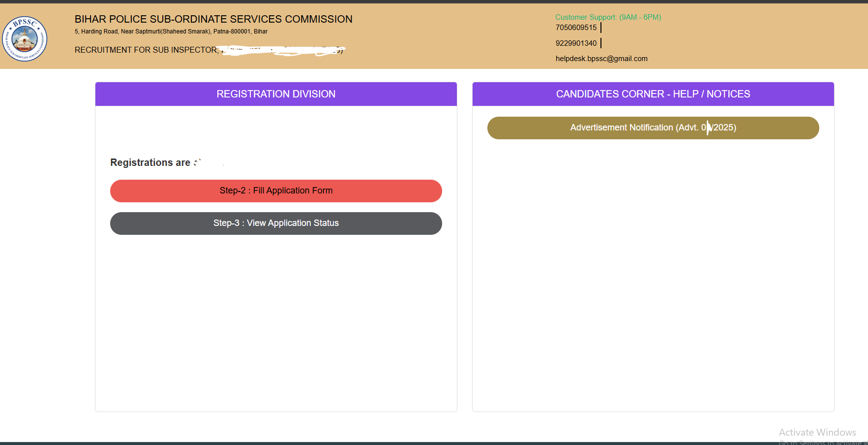Click support phone number 9229901340

point(576,43)
